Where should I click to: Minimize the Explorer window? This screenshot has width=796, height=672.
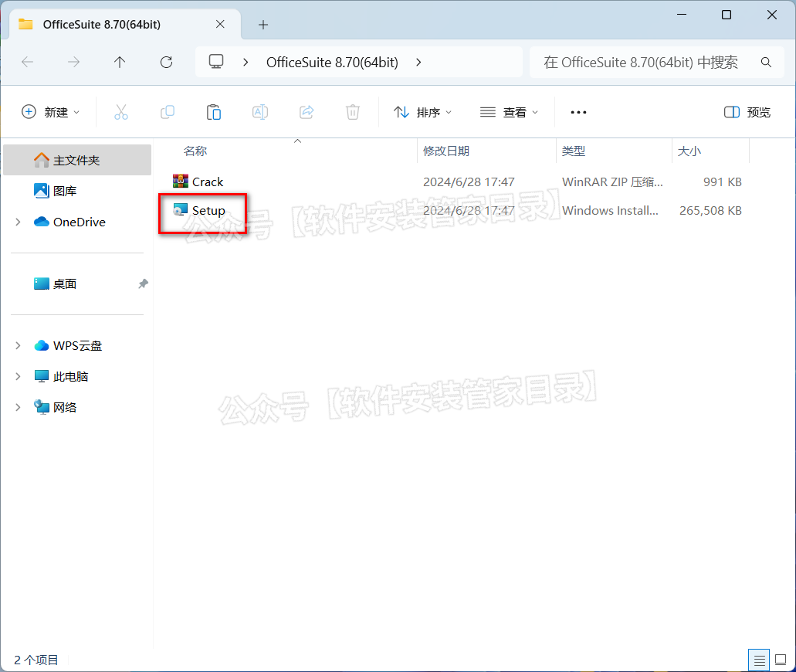[x=682, y=15]
